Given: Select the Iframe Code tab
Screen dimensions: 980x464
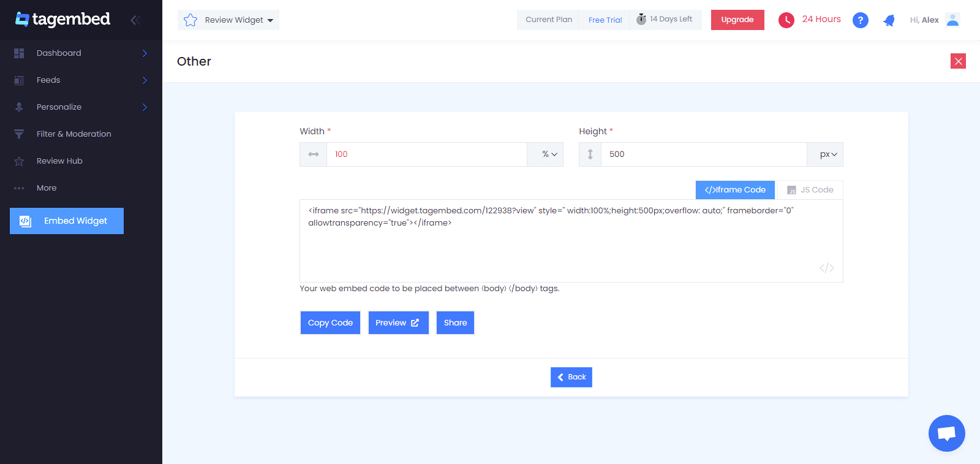Looking at the screenshot, I should (x=735, y=190).
